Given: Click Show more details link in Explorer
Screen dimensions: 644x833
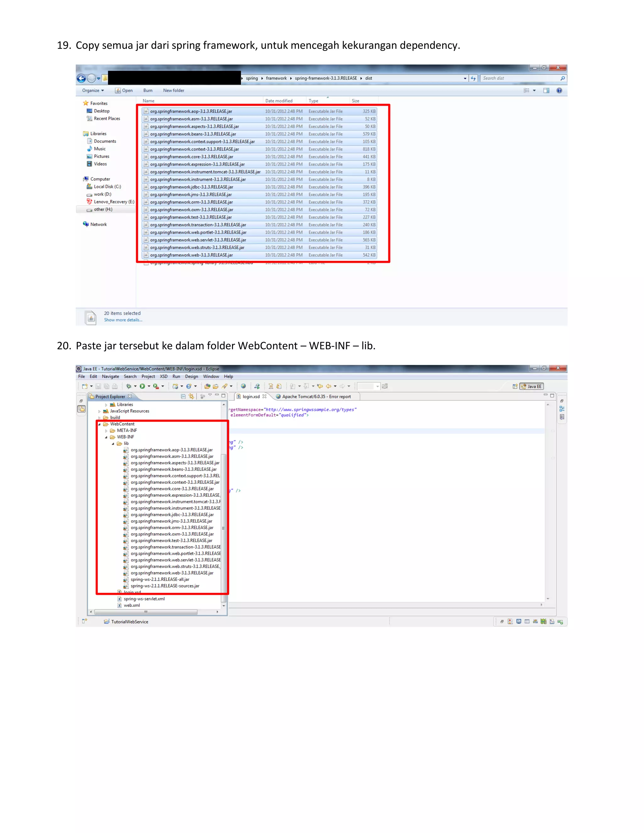Looking at the screenshot, I should (x=123, y=320).
